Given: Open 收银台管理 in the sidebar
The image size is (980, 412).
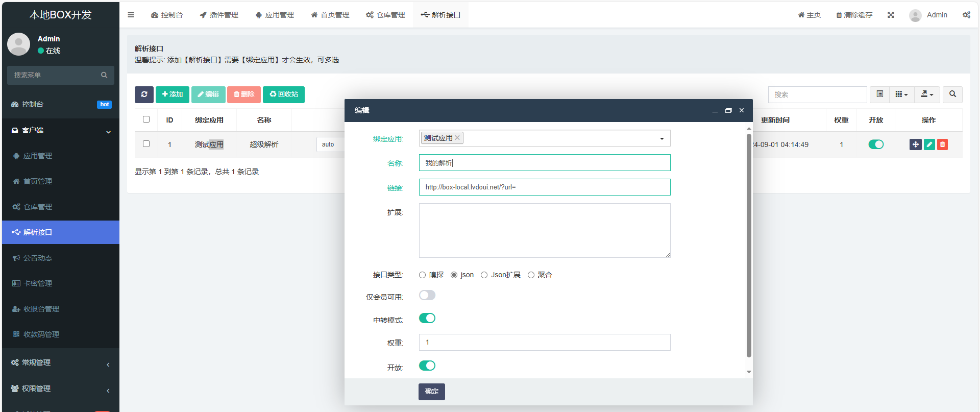Looking at the screenshot, I should [x=61, y=309].
